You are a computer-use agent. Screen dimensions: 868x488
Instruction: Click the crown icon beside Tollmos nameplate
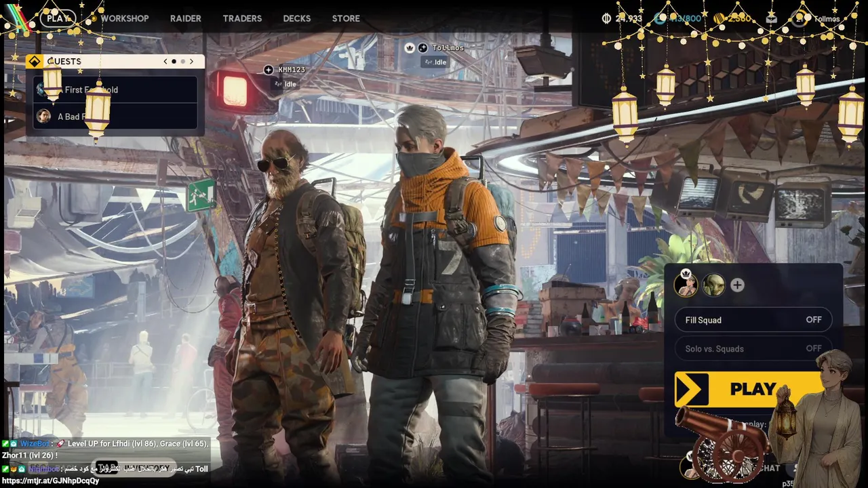[410, 47]
